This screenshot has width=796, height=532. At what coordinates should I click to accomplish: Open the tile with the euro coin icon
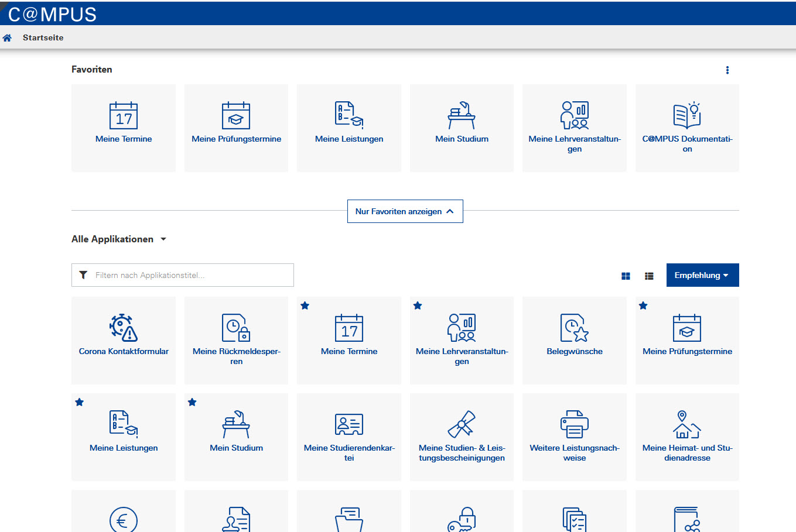(124, 512)
